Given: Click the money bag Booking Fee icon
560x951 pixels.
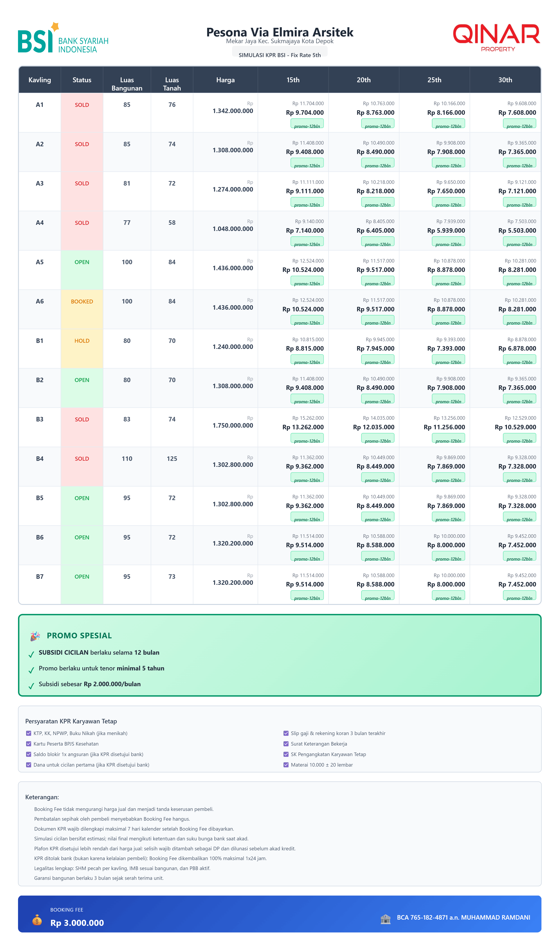Looking at the screenshot, I should pyautogui.click(x=37, y=920).
